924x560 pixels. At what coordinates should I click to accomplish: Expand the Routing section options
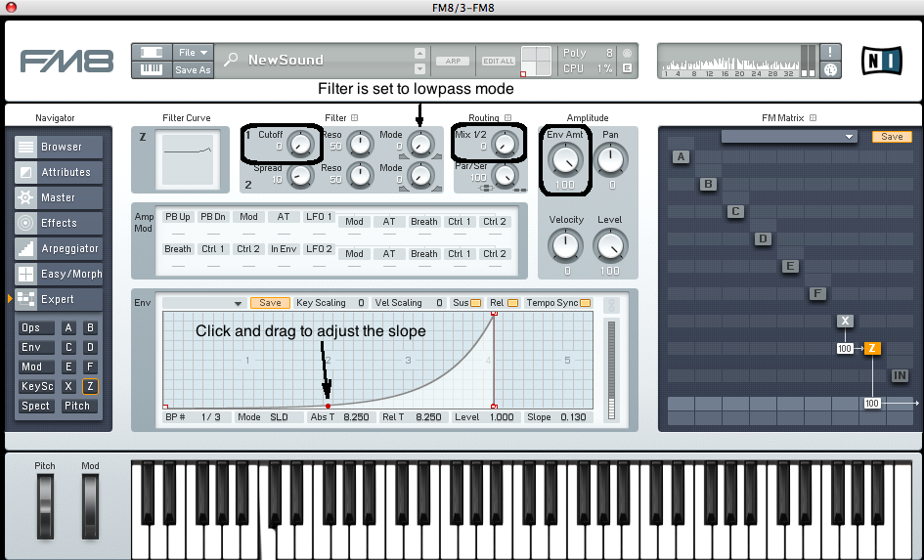pyautogui.click(x=508, y=118)
